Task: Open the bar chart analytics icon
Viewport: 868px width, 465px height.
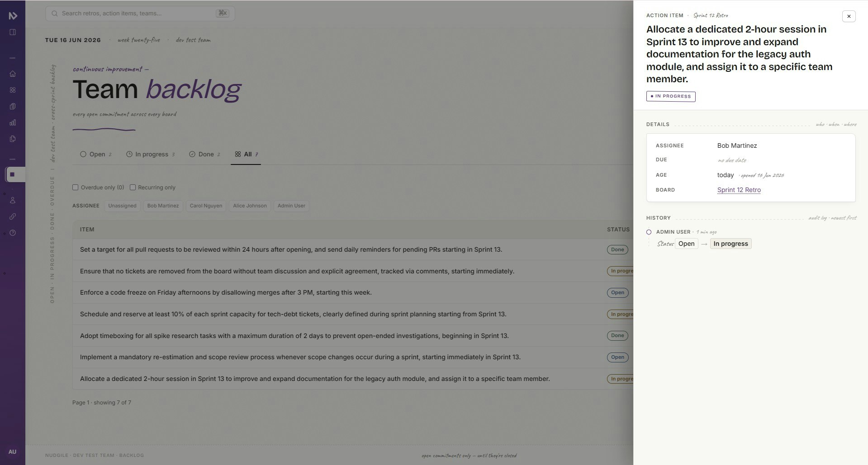Action: tap(13, 122)
